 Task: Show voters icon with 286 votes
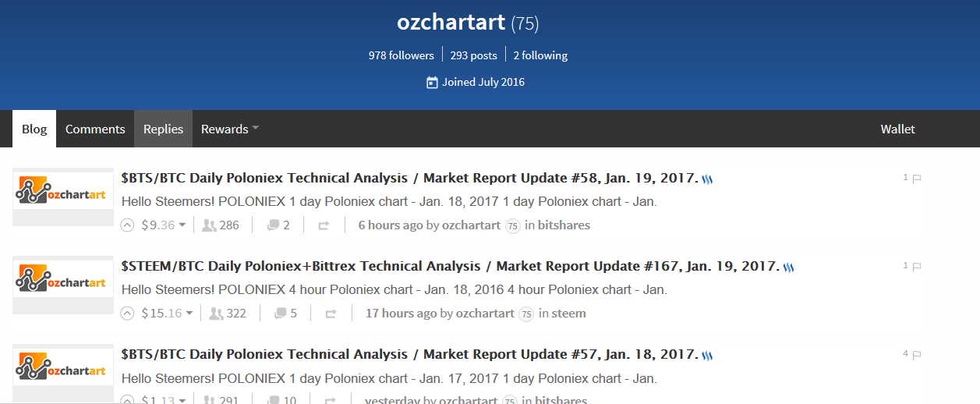(x=209, y=225)
